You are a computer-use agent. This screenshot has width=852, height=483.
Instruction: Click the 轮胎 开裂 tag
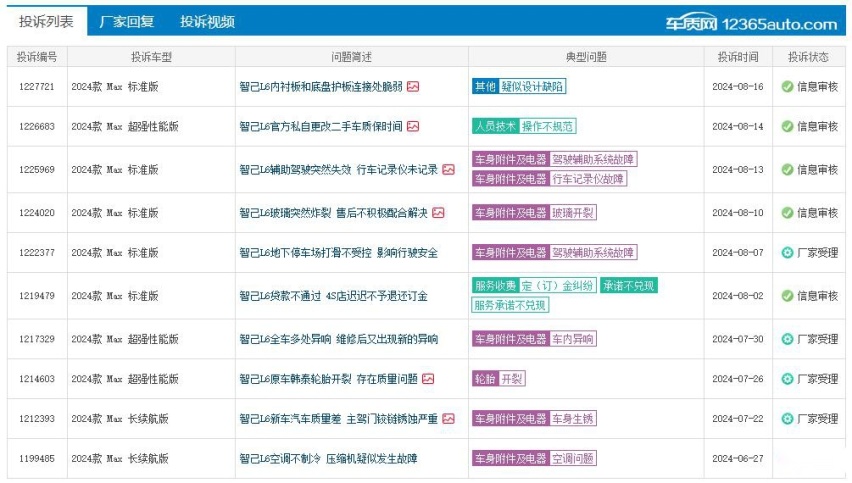coord(498,379)
